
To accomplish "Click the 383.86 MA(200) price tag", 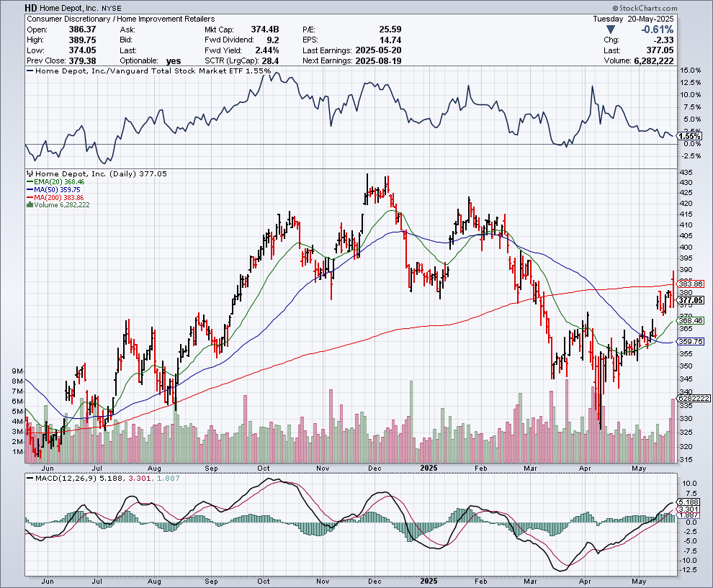I will [x=690, y=284].
